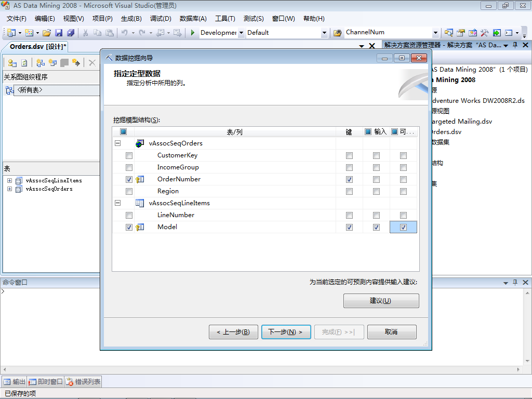Open the 生成(B) menu

(131, 19)
